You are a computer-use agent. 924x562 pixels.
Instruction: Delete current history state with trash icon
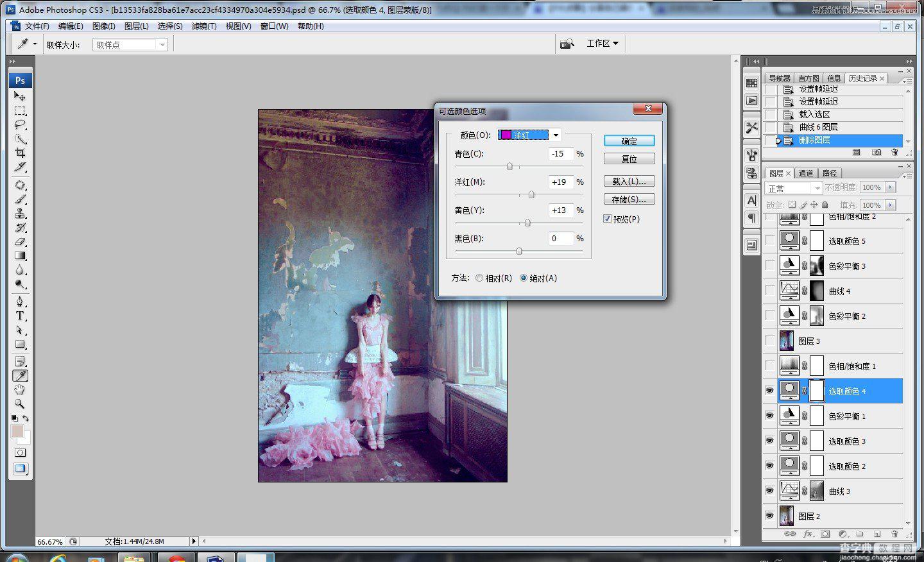[894, 153]
